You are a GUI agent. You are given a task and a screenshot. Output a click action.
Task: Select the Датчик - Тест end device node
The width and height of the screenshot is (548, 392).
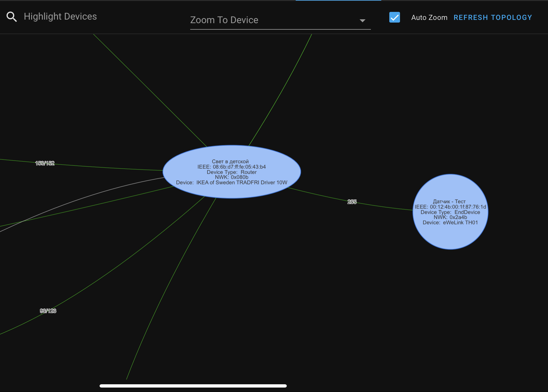coord(450,212)
